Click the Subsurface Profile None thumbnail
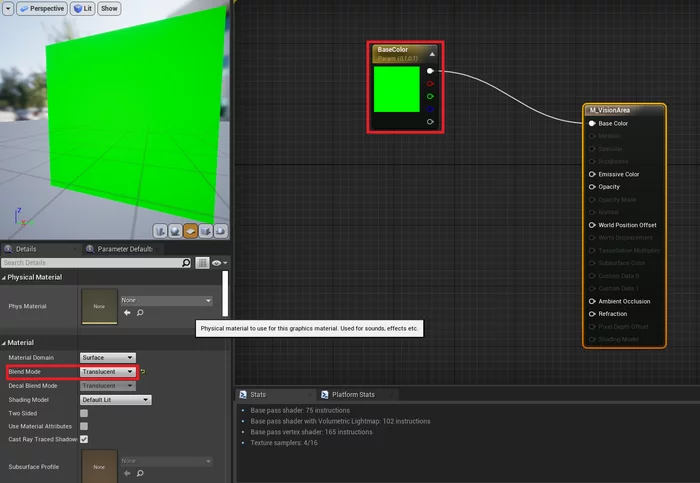The image size is (700, 483). click(x=99, y=466)
